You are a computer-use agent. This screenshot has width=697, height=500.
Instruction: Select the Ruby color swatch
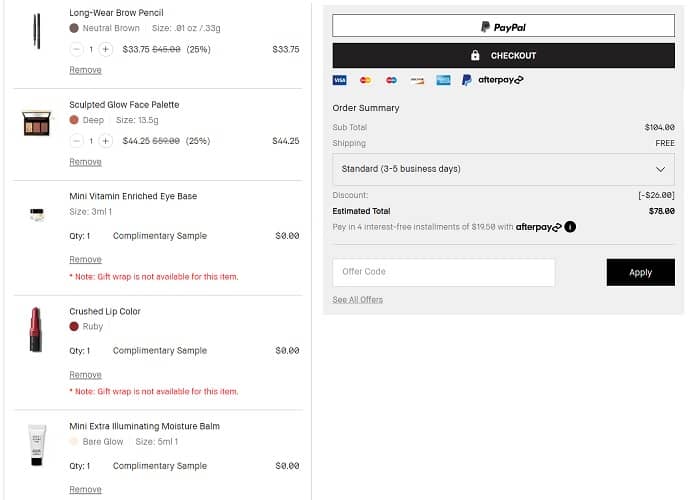click(x=74, y=327)
